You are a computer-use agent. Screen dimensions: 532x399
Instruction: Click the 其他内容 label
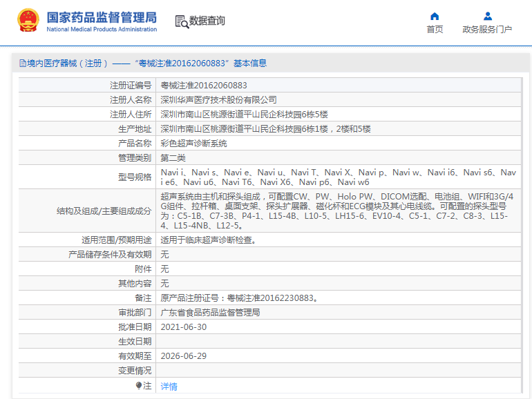pyautogui.click(x=135, y=284)
